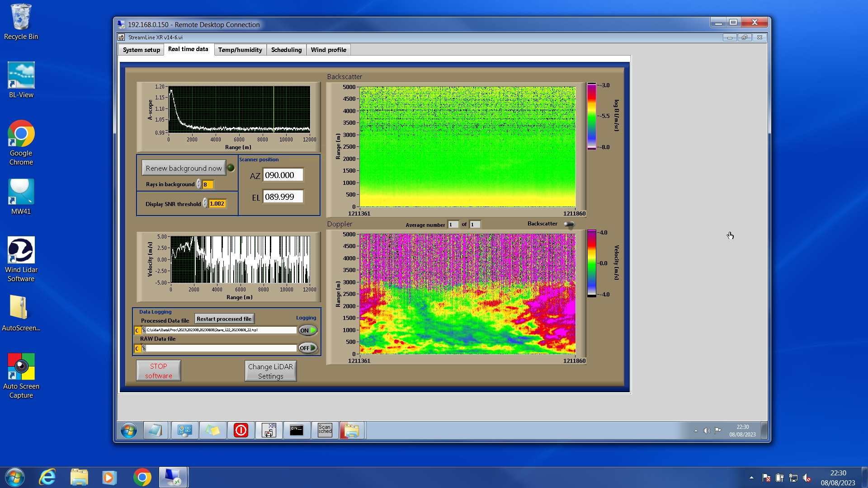Click Display SNR threshold stepper arrows
The height and width of the screenshot is (488, 868).
205,204
